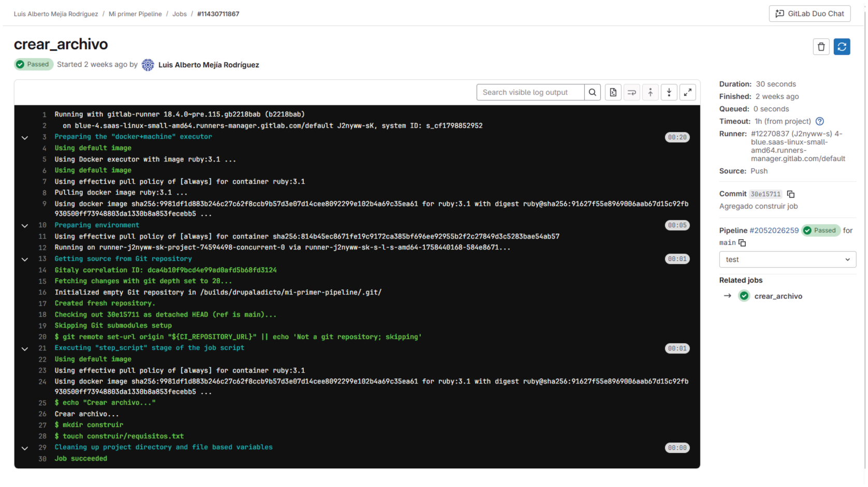This screenshot has width=868, height=487.
Task: Collapse the Preparing docker+machine executor section
Action: (24, 138)
